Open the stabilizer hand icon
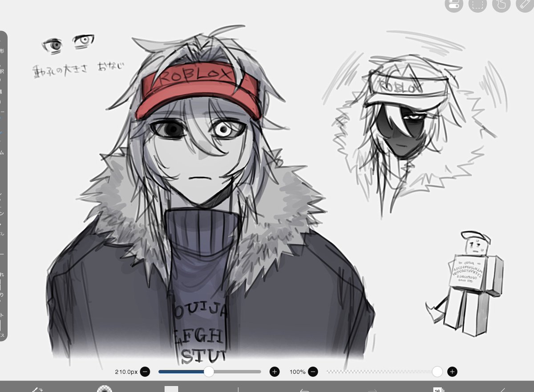The image size is (534, 392). pyautogui.click(x=501, y=4)
